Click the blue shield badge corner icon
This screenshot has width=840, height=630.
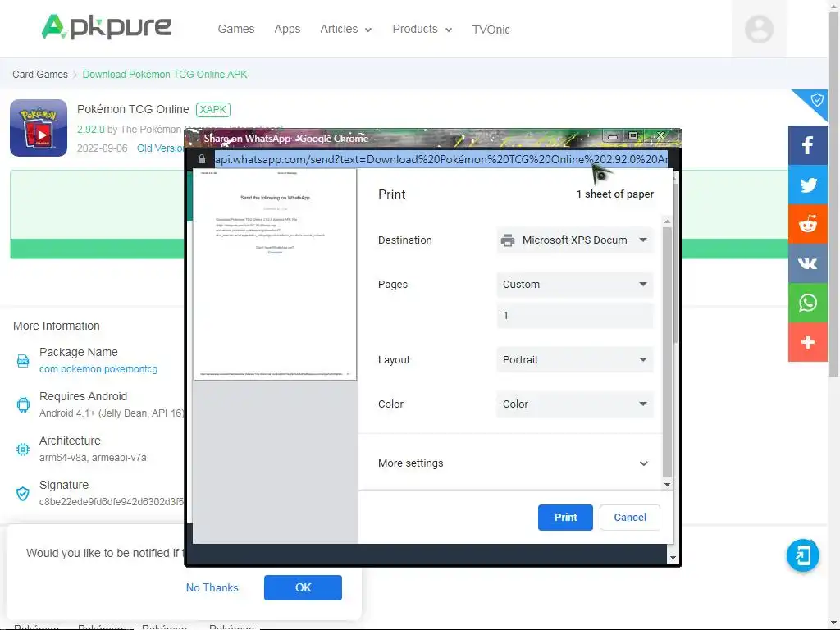[x=815, y=101]
